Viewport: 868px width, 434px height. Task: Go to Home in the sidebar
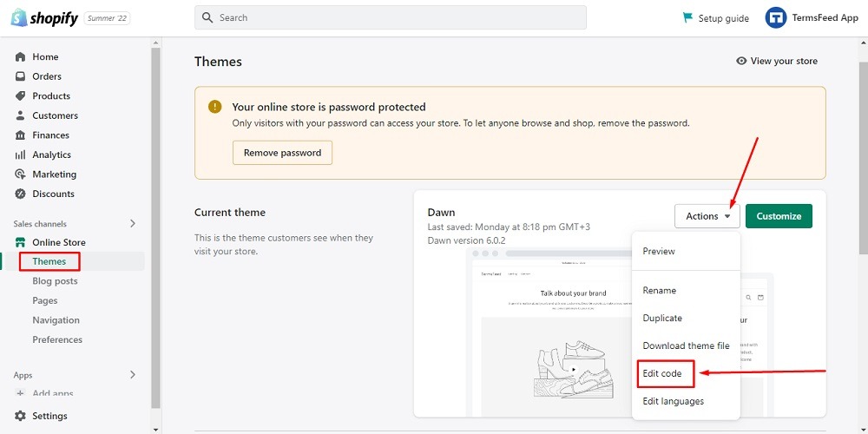45,56
